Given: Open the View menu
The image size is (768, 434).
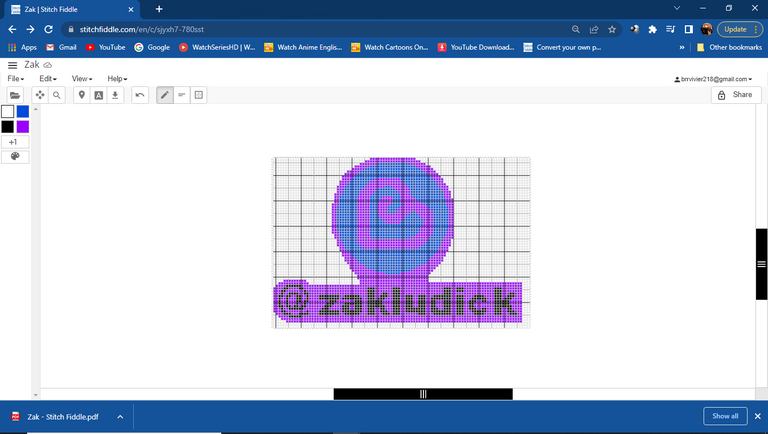Looking at the screenshot, I should point(82,79).
